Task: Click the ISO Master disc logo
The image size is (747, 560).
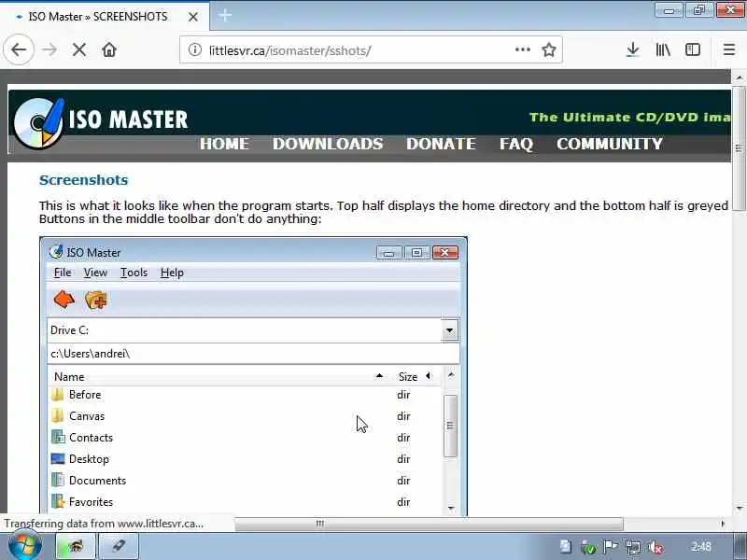Action: tap(38, 123)
